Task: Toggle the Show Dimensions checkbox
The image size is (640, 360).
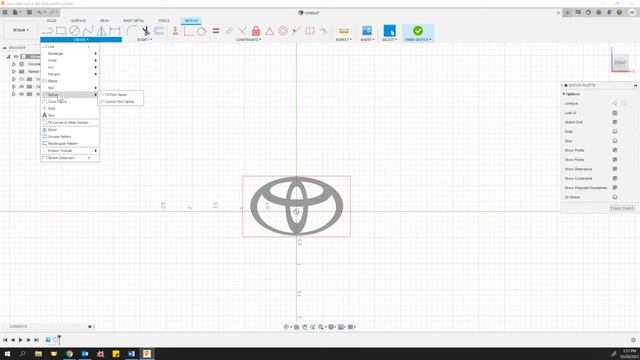Action: [615, 169]
